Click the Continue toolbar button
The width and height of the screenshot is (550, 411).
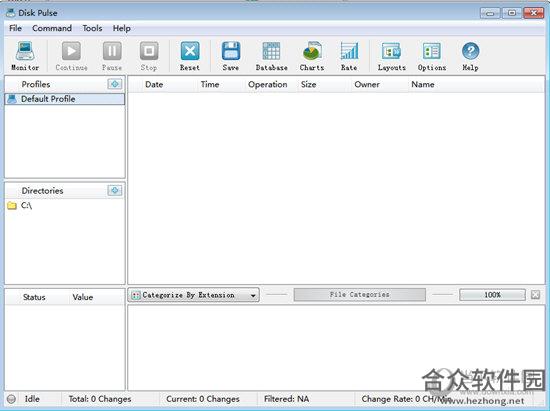coord(71,56)
